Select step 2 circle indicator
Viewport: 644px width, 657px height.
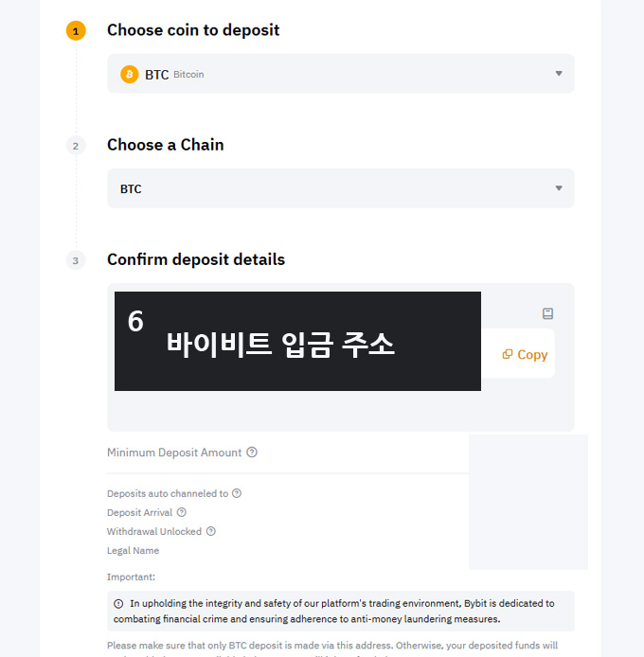pos(76,146)
